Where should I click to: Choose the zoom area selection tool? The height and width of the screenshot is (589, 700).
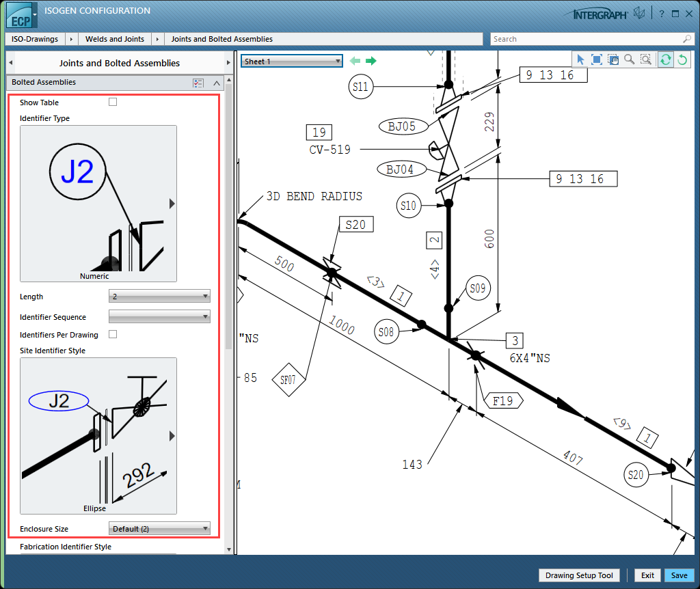645,60
